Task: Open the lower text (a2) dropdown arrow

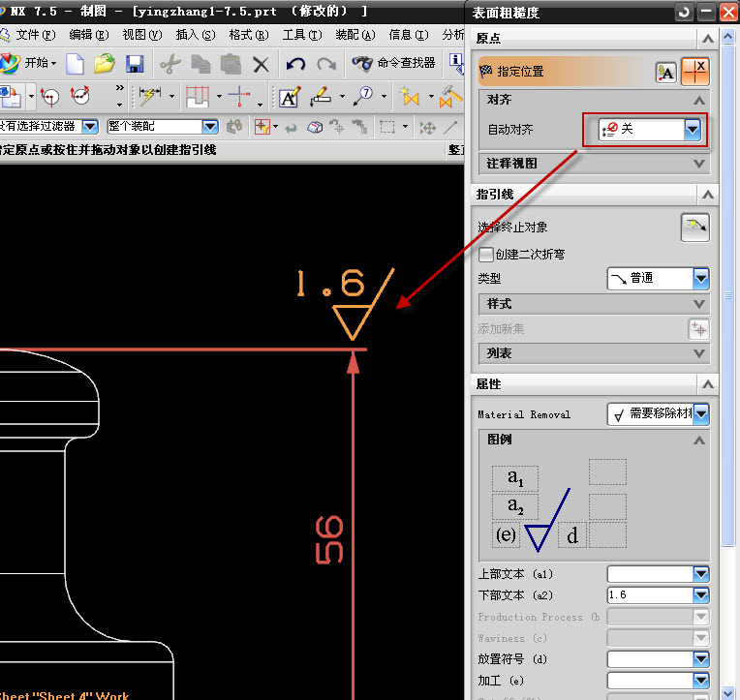Action: (x=701, y=595)
